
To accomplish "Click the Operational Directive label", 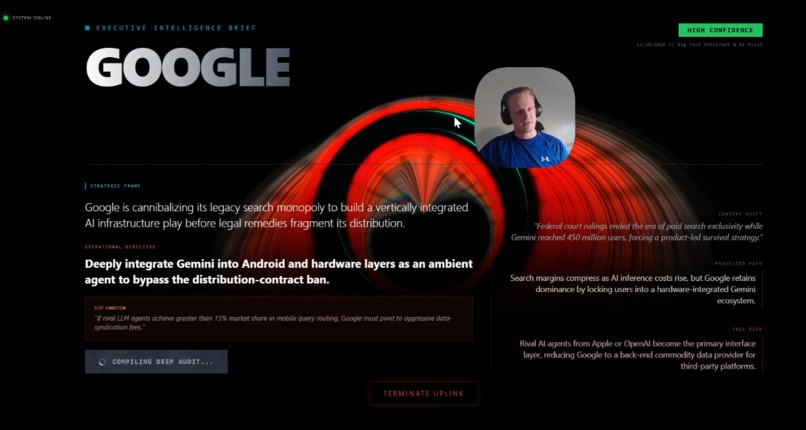I will (120, 247).
